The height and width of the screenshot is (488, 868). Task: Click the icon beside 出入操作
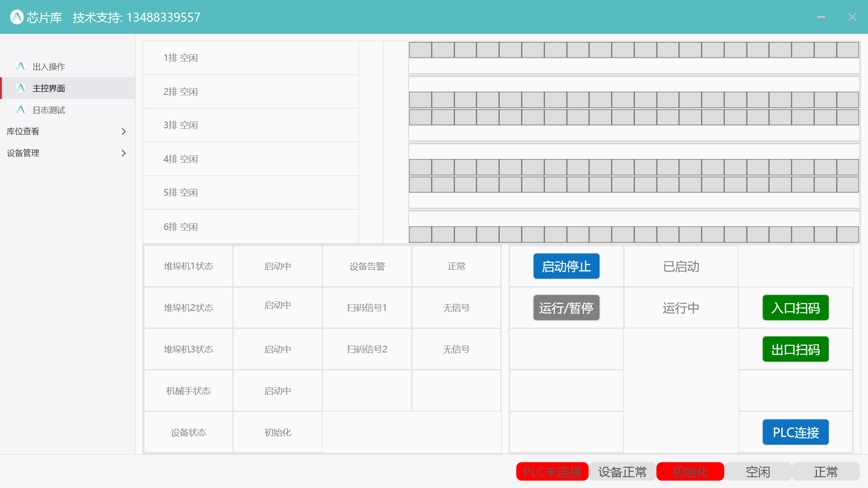(20, 66)
